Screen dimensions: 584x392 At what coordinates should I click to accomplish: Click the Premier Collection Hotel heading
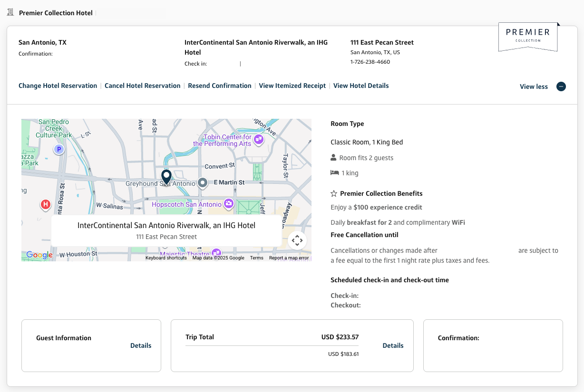(x=56, y=13)
